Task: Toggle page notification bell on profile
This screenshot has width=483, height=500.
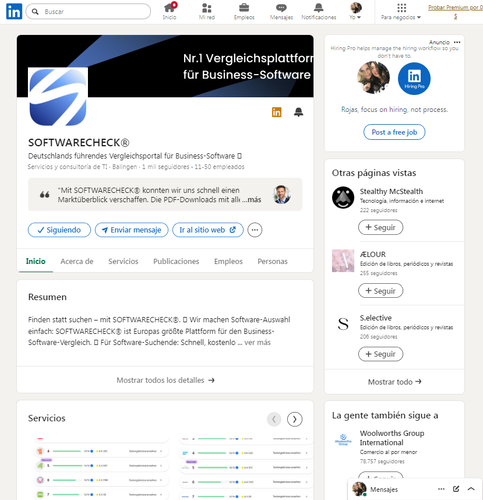Action: pos(299,112)
